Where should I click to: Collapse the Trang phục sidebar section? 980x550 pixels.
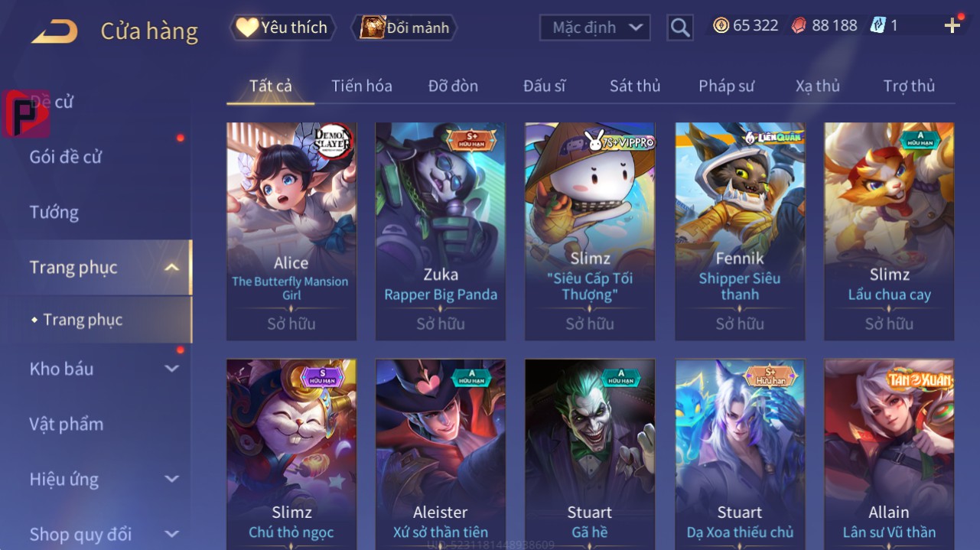coord(172,268)
